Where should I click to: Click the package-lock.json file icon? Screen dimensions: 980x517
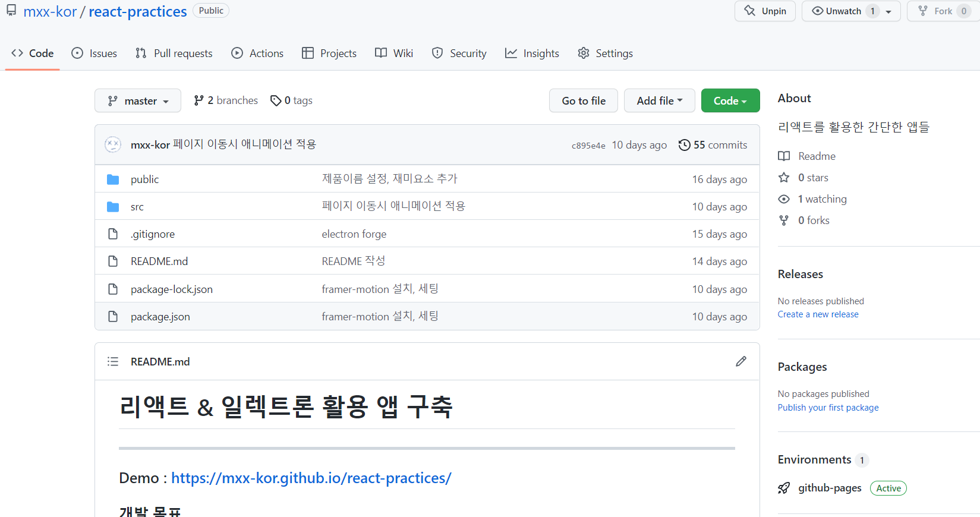[x=113, y=289]
